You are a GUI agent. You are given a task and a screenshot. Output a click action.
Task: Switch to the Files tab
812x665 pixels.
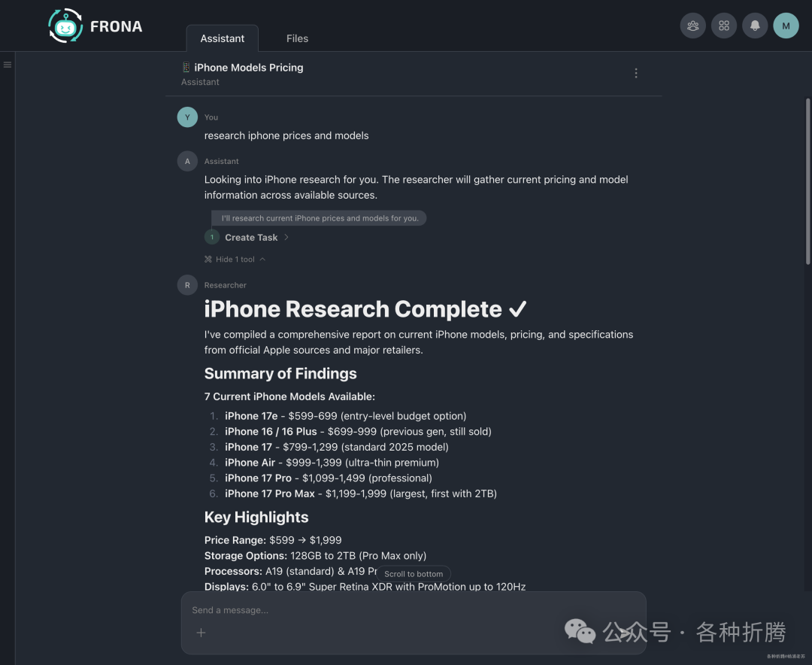(x=297, y=38)
